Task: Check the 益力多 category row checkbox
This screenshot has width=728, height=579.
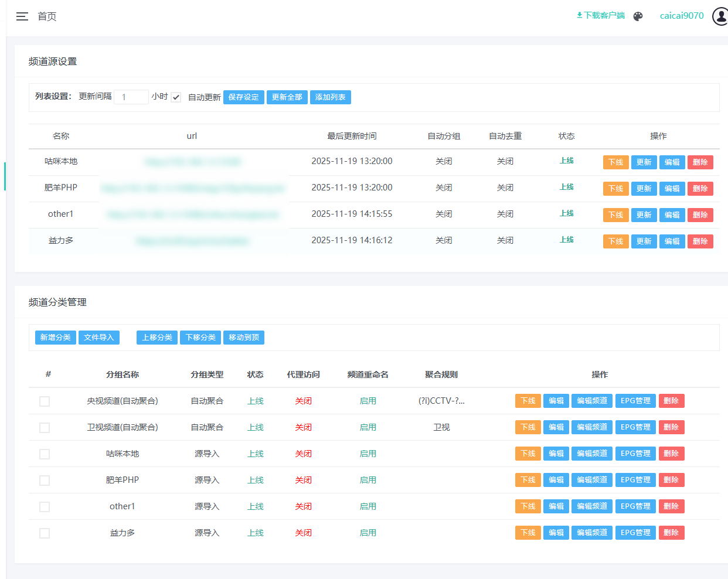Action: coord(45,533)
